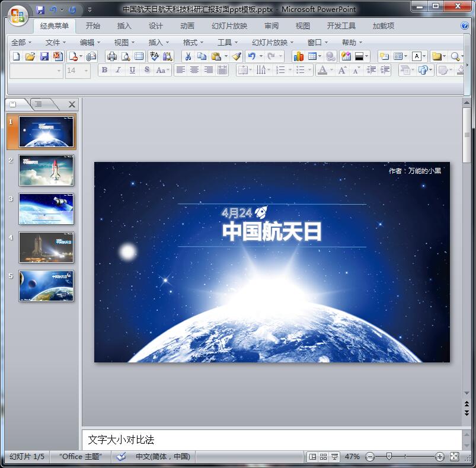Open Quick Access Toolbar customize arrow
This screenshot has width=476, height=468.
click(90, 9)
